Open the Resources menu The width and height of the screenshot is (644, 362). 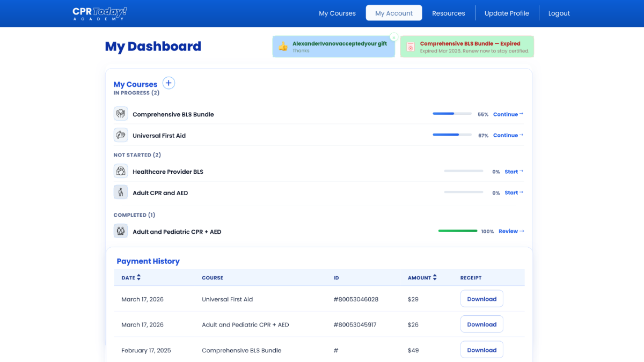[x=449, y=13]
